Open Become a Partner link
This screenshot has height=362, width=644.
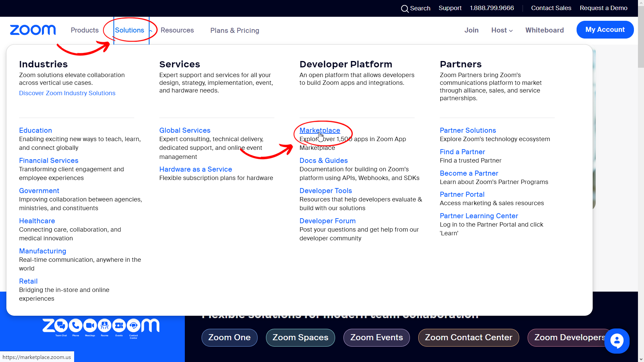tap(469, 173)
